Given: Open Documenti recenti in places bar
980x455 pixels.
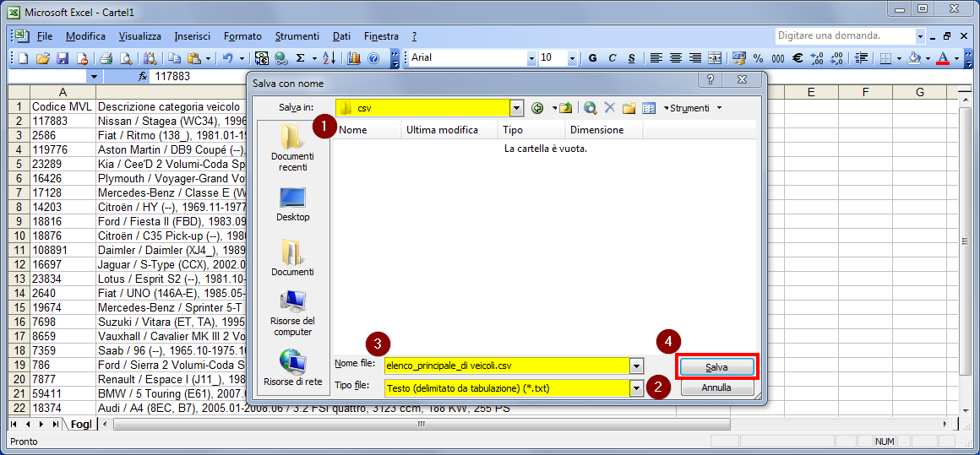Looking at the screenshot, I should [x=293, y=148].
